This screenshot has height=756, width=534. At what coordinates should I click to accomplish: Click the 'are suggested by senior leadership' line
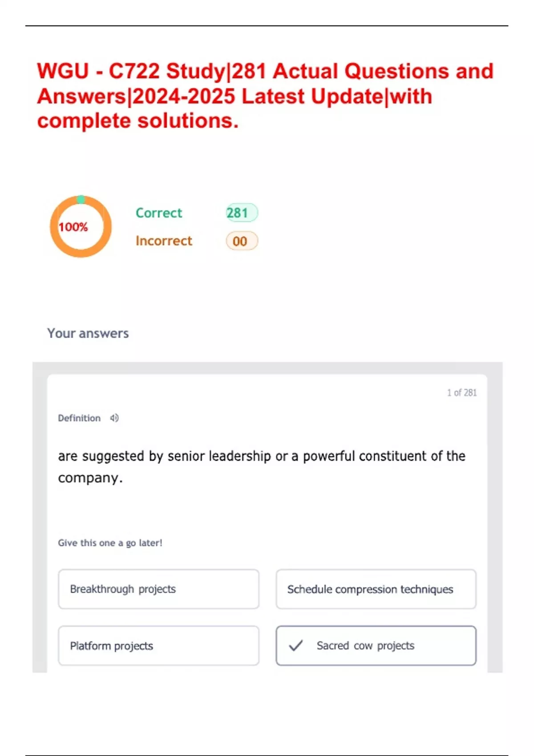click(x=262, y=456)
